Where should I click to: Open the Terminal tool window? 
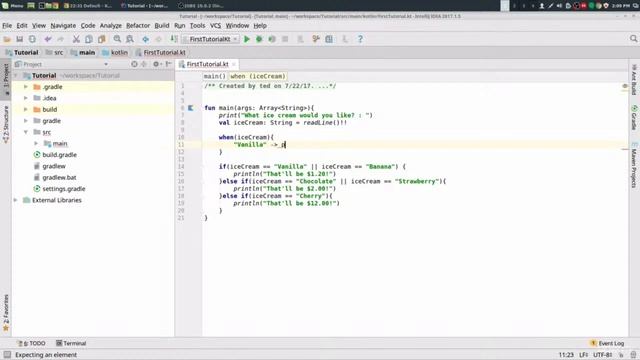click(x=71, y=343)
